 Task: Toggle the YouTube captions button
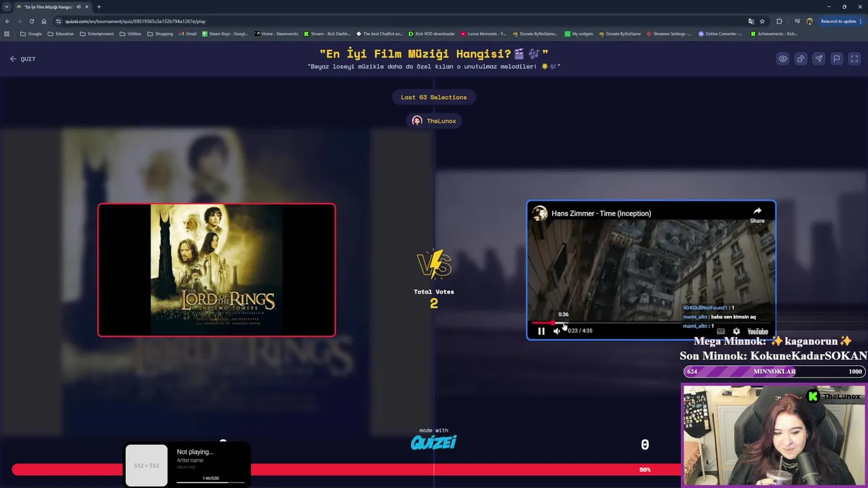pyautogui.click(x=721, y=331)
